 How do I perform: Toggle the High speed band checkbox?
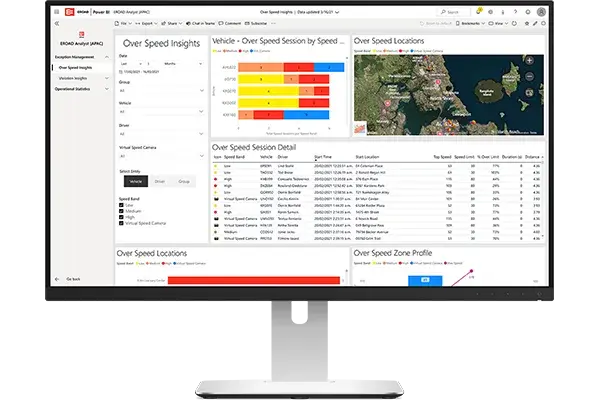tap(121, 217)
